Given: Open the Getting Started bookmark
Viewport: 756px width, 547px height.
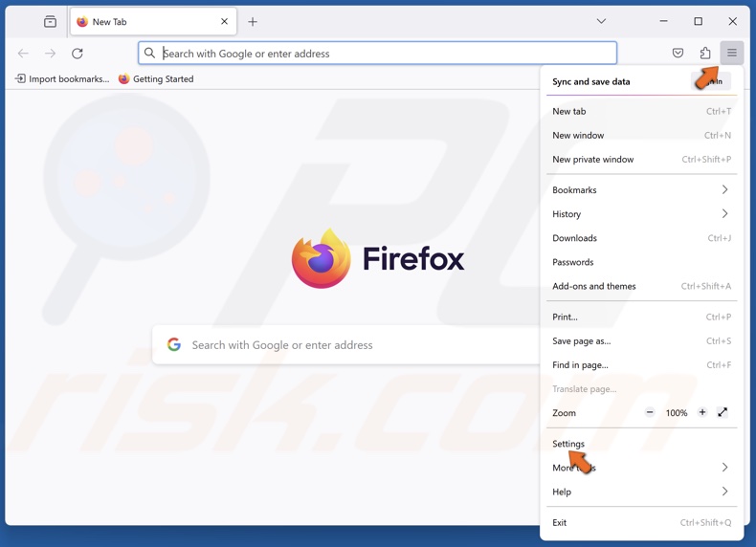Looking at the screenshot, I should tap(156, 79).
